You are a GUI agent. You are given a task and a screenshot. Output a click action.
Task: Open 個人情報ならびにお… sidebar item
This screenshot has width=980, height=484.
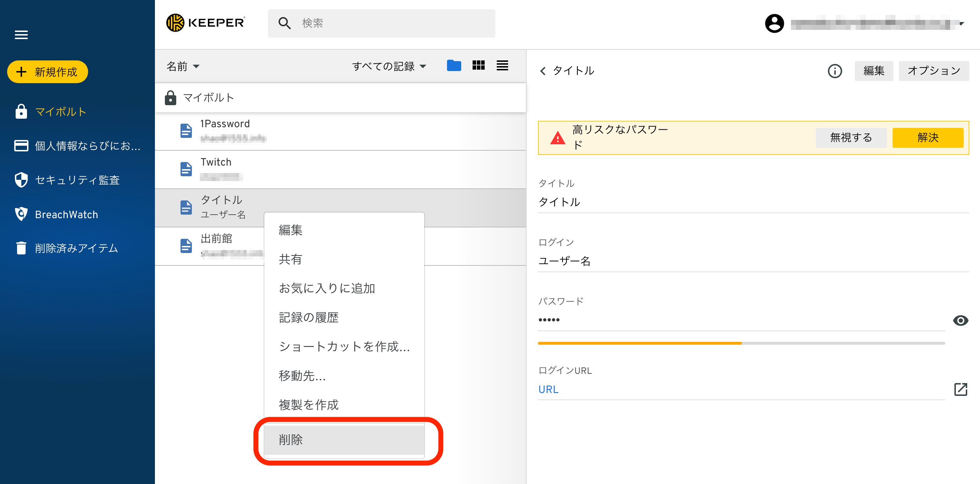coord(77,146)
